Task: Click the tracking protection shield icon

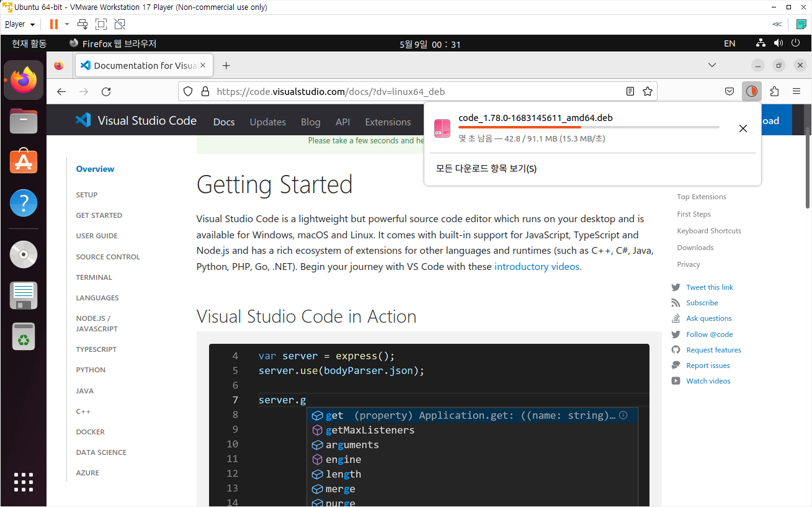Action: click(189, 91)
